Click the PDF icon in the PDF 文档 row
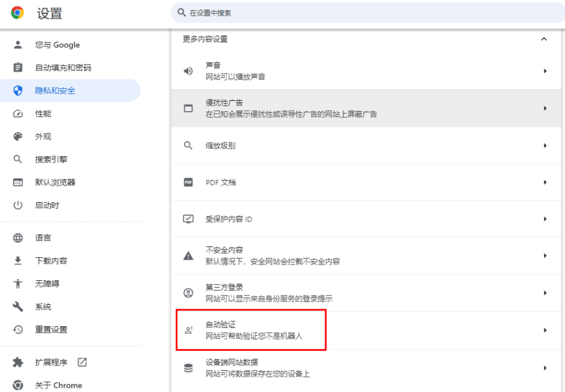The width and height of the screenshot is (565, 392). (188, 182)
